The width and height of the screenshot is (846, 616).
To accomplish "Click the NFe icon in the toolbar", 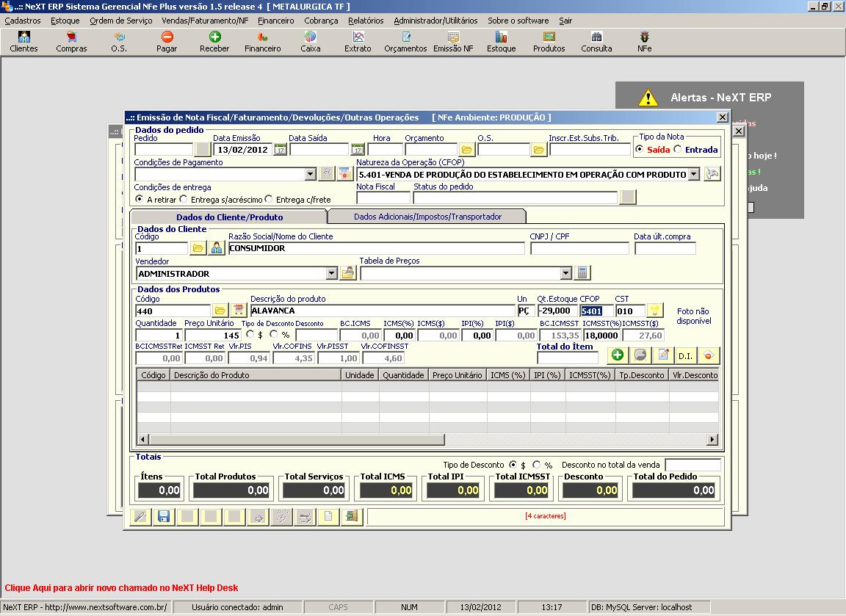I will click(x=644, y=40).
